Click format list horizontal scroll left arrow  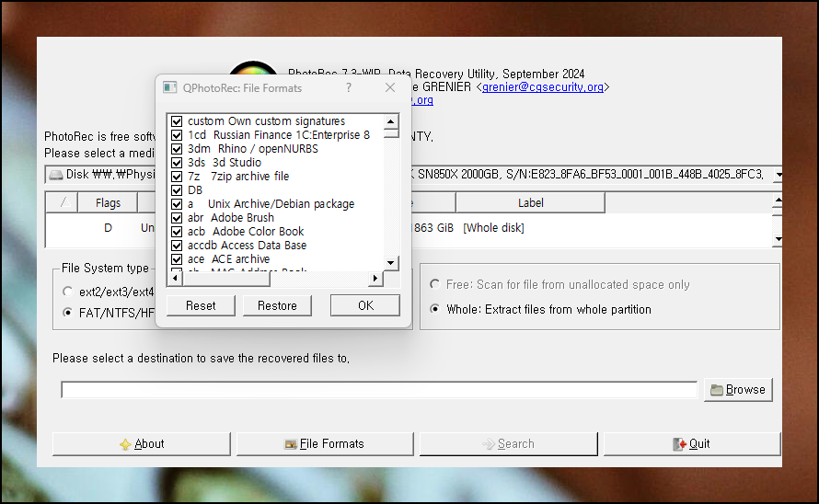point(175,279)
